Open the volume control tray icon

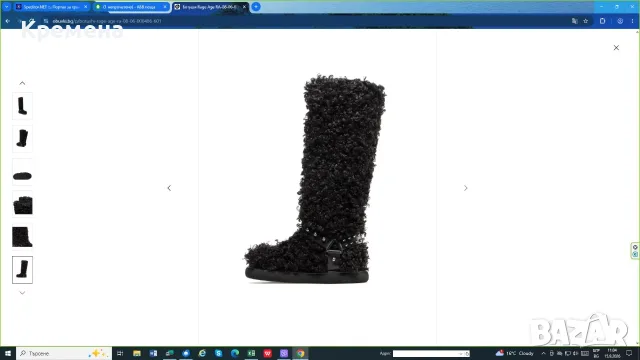[x=576, y=353]
